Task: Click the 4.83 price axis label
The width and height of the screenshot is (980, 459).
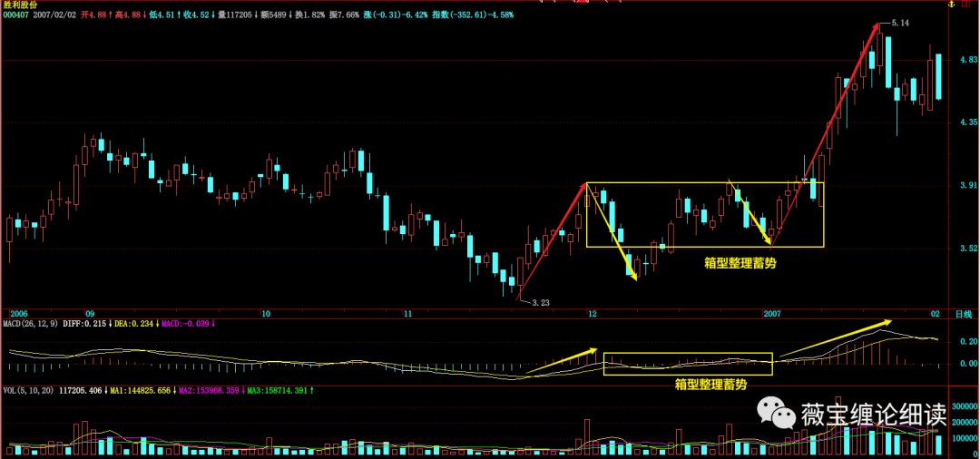Action: click(969, 60)
